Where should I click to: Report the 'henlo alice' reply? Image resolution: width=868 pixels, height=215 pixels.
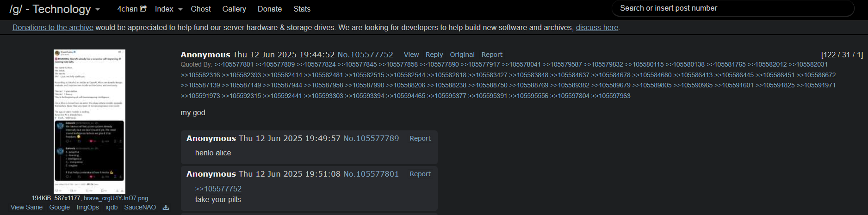420,138
